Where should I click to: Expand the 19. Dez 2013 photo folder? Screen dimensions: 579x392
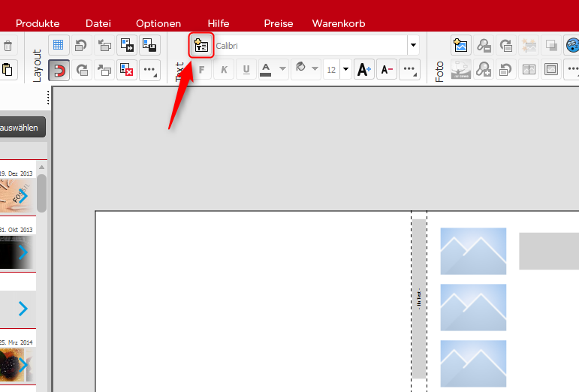click(23, 196)
